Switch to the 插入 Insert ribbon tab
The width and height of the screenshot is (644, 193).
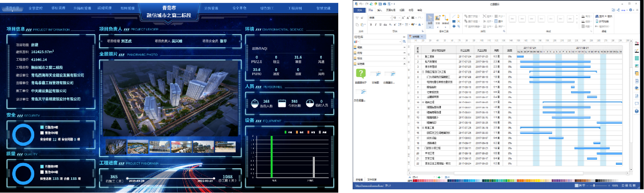[x=379, y=10]
